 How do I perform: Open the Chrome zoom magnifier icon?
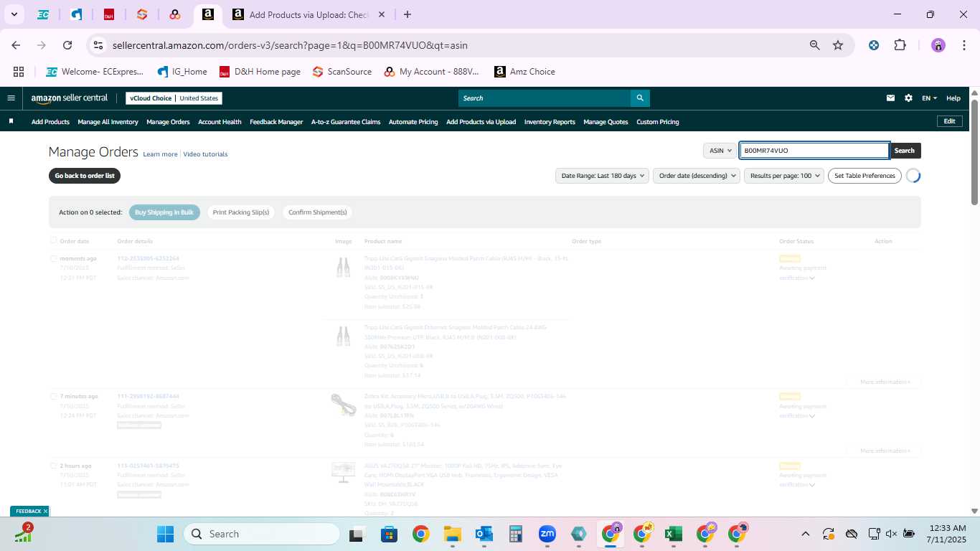click(x=815, y=45)
